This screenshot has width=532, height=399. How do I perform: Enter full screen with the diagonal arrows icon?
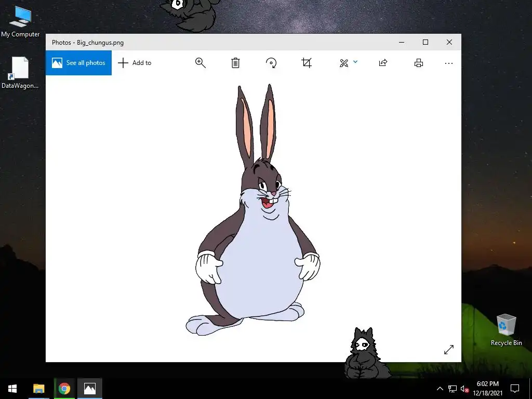click(x=448, y=350)
